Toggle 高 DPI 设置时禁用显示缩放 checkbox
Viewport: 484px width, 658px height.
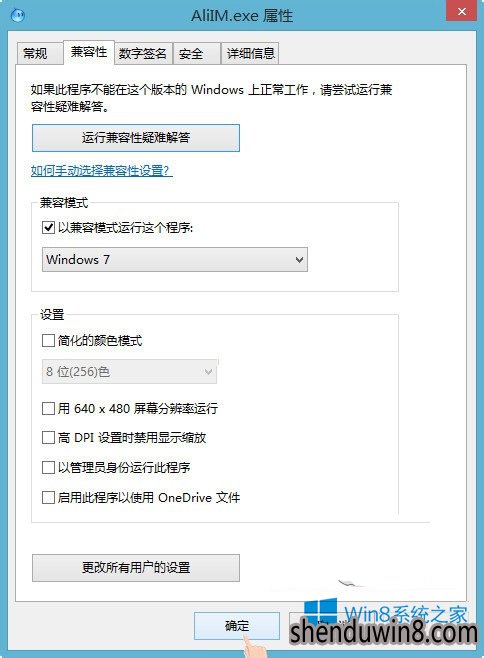[48, 438]
